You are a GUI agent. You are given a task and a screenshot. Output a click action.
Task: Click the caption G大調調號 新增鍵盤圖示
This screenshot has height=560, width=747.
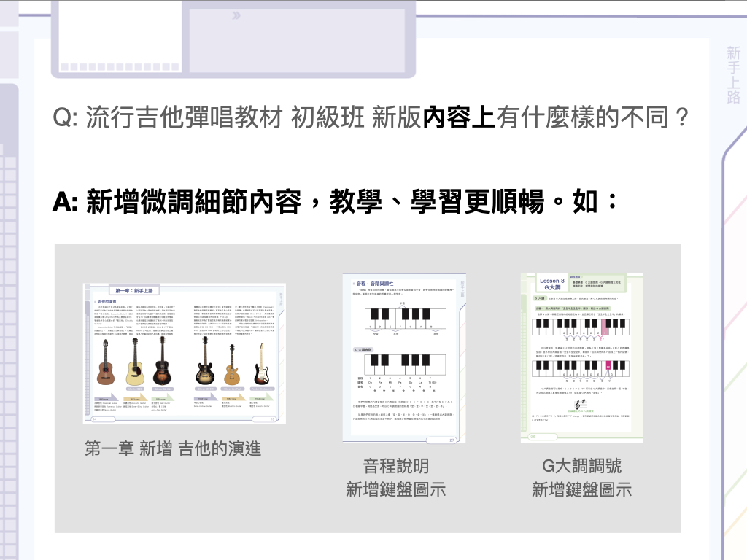581,478
